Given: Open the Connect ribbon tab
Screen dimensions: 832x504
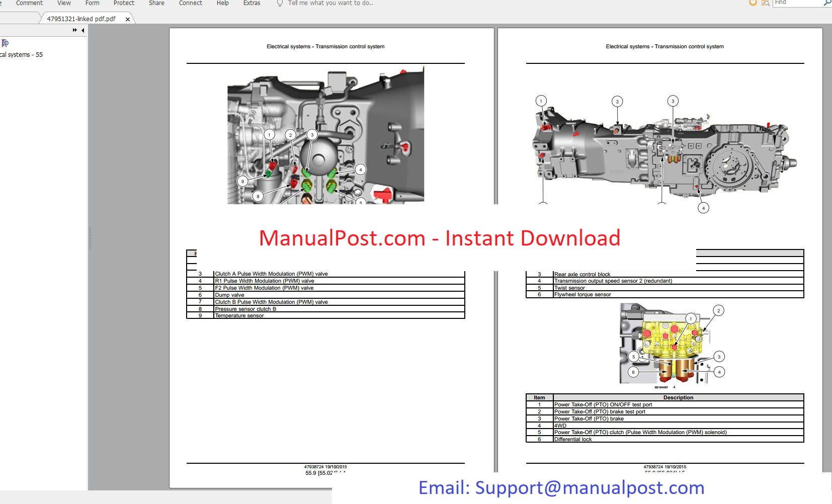Looking at the screenshot, I should tap(191, 3).
